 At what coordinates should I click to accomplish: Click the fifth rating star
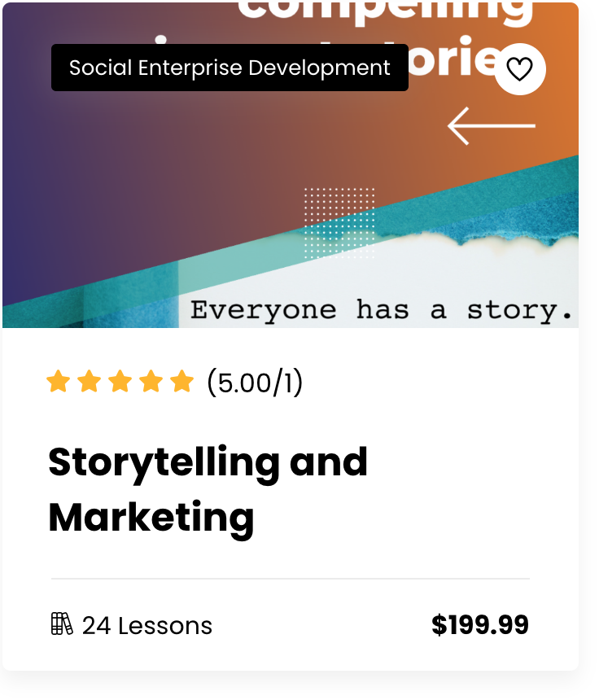point(182,381)
